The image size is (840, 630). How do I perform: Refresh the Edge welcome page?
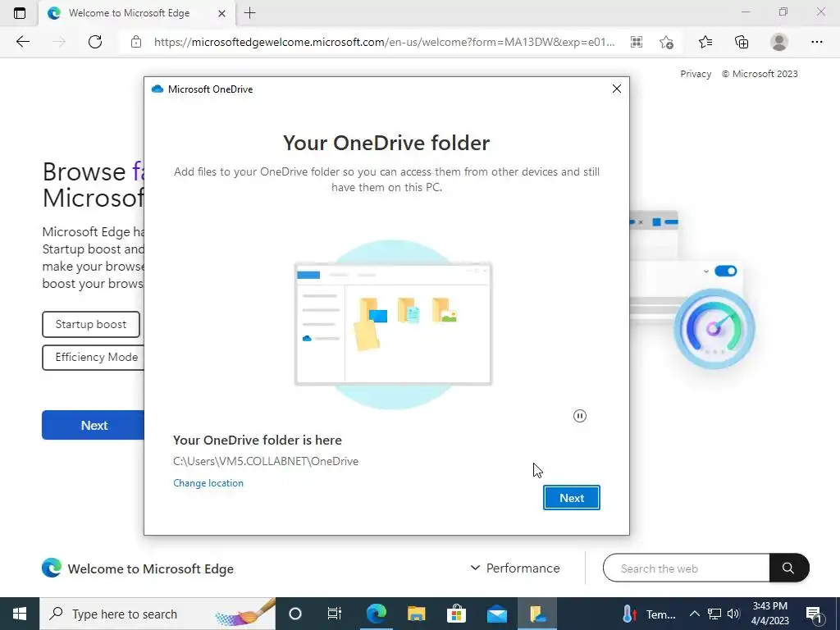point(95,42)
